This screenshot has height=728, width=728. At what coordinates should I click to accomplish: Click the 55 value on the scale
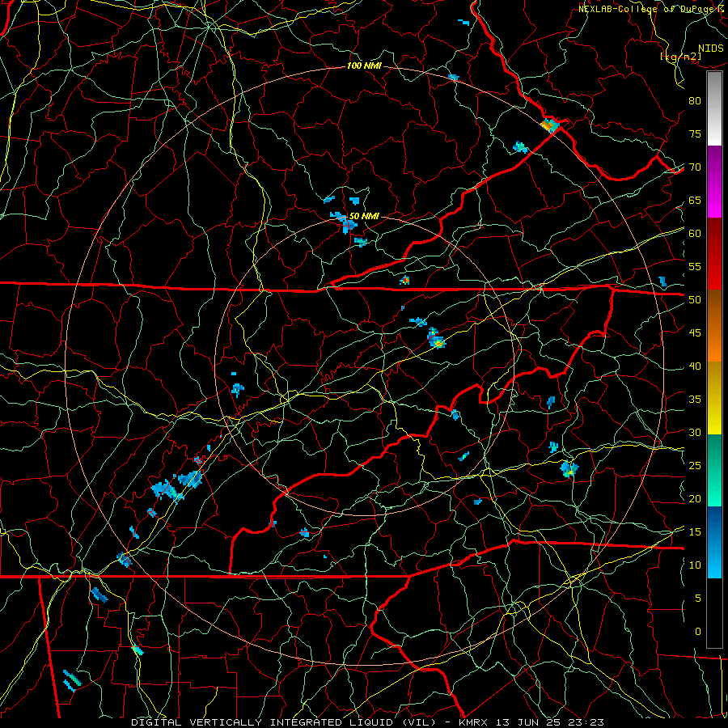(x=695, y=266)
